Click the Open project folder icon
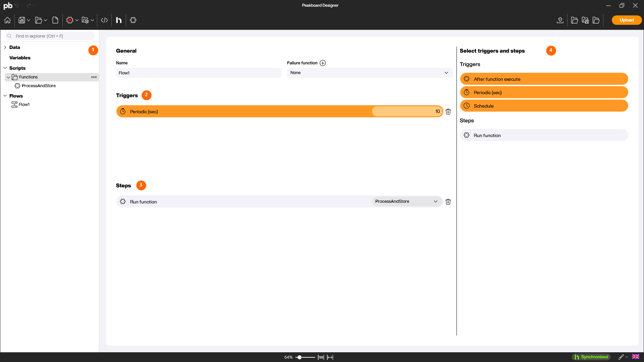The image size is (644, 362). (x=38, y=20)
